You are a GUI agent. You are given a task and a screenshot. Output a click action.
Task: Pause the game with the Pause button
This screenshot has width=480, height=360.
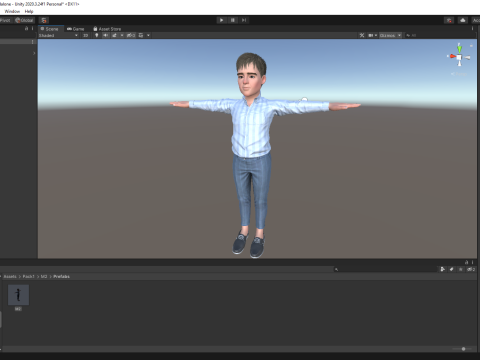233,20
